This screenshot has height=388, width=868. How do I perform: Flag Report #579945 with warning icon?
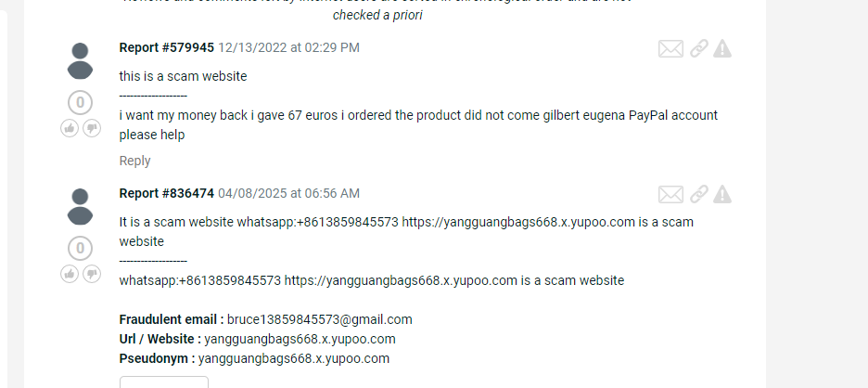pos(721,49)
